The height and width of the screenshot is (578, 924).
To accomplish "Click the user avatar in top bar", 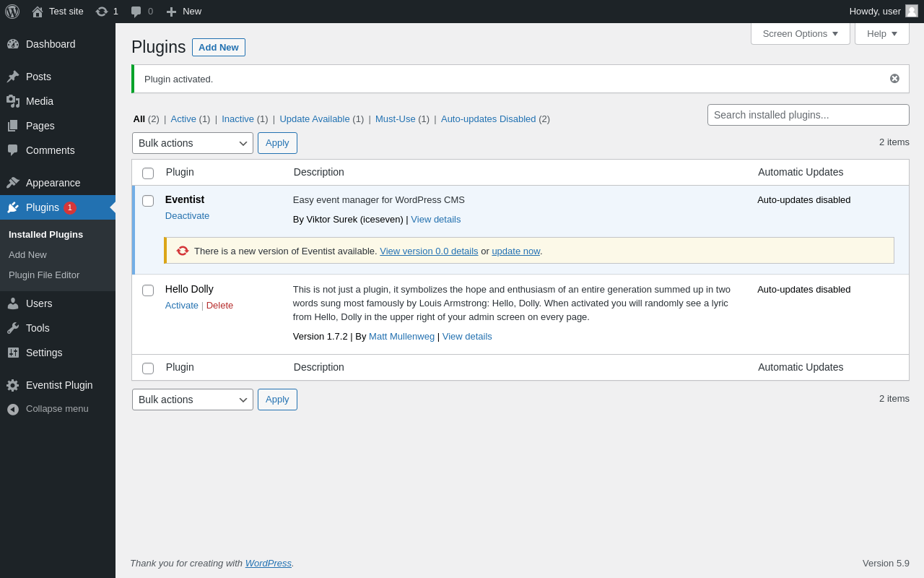I will (x=912, y=11).
